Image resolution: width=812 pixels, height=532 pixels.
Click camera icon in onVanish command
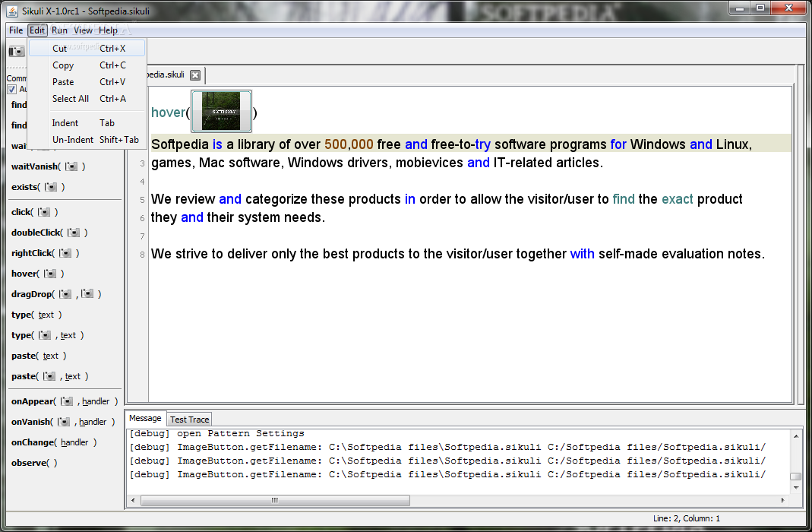[64, 422]
